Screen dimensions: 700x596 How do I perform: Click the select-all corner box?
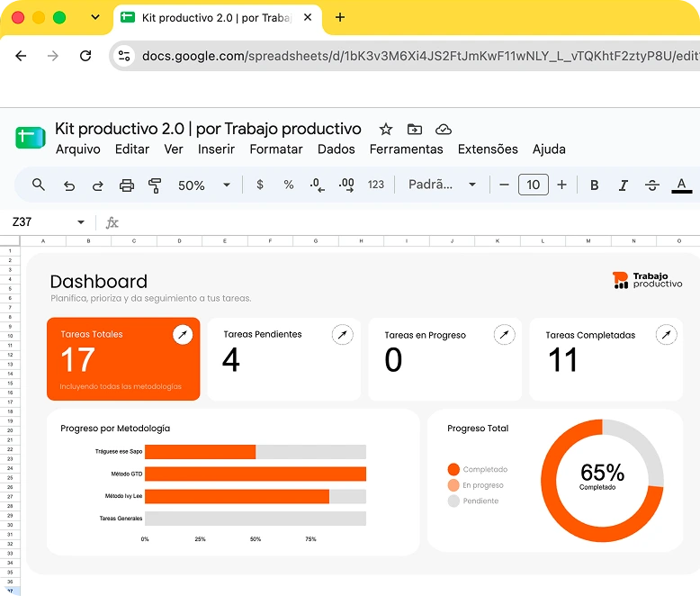point(10,240)
